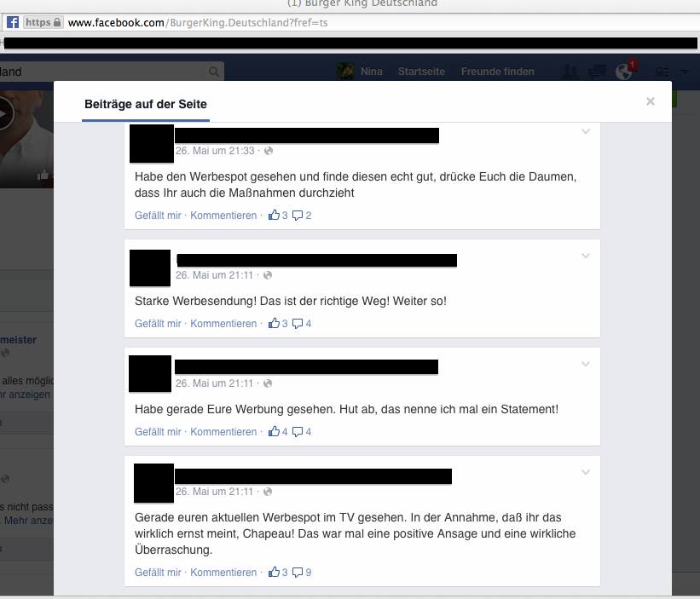
Task: Click the Facebook favicon in address bar
Action: [x=13, y=22]
